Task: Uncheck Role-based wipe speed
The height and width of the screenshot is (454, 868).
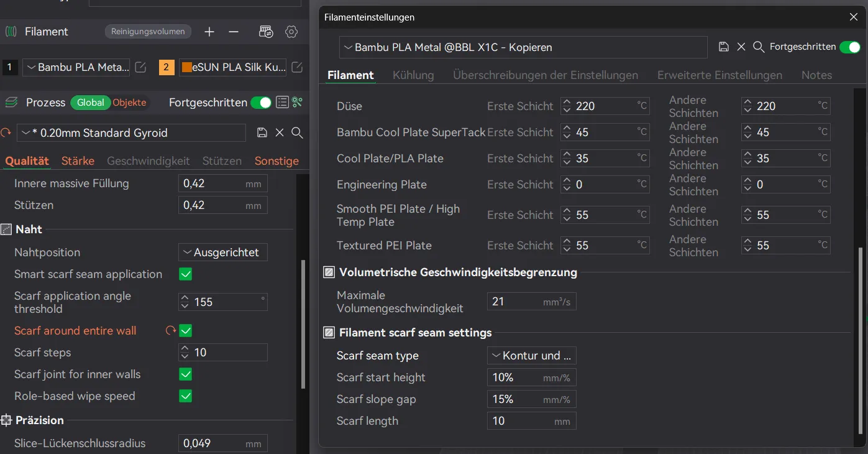Action: (185, 396)
